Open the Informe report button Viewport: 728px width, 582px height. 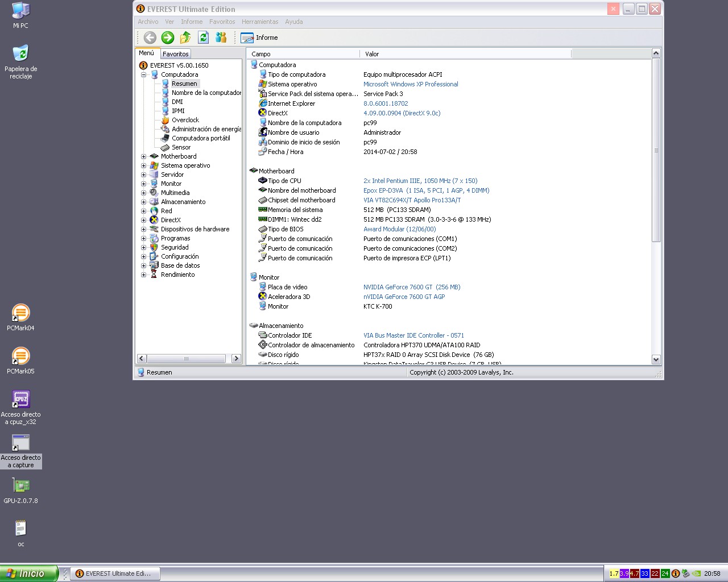point(259,38)
